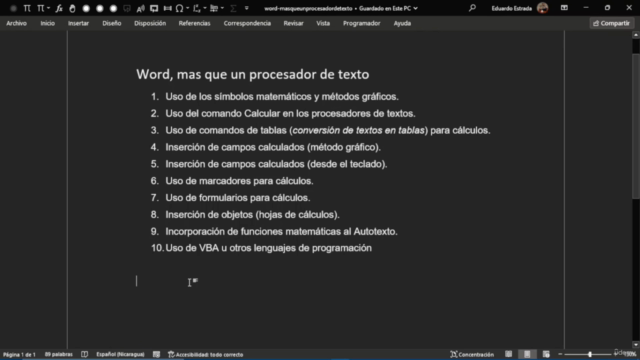Switch to Print Layout view icon

tap(527, 354)
